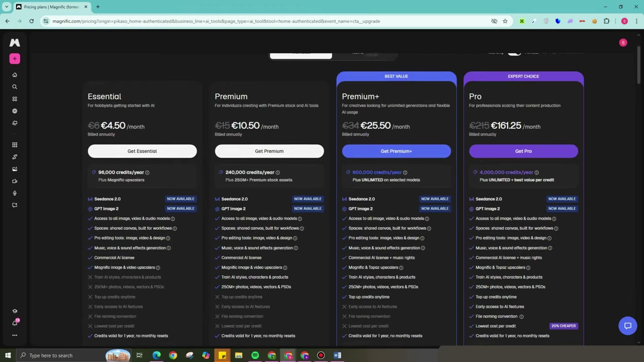Open the Chrome extensions puzzle icon
This screenshot has height=362, width=644.
pyautogui.click(x=606, y=21)
